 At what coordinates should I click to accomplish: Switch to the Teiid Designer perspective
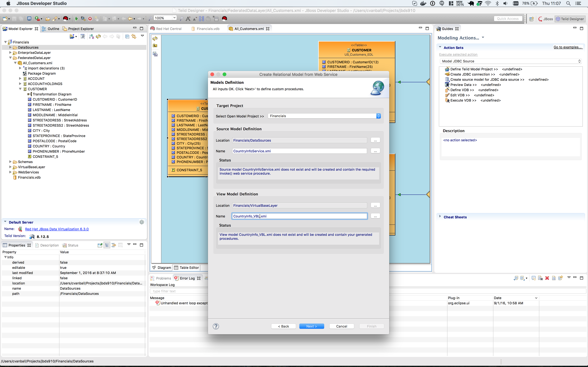tap(570, 19)
